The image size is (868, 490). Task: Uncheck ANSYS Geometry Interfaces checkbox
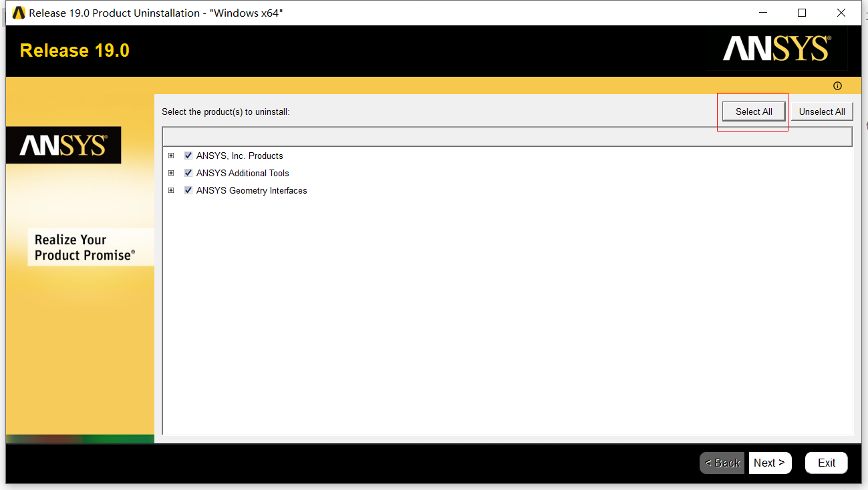(188, 190)
